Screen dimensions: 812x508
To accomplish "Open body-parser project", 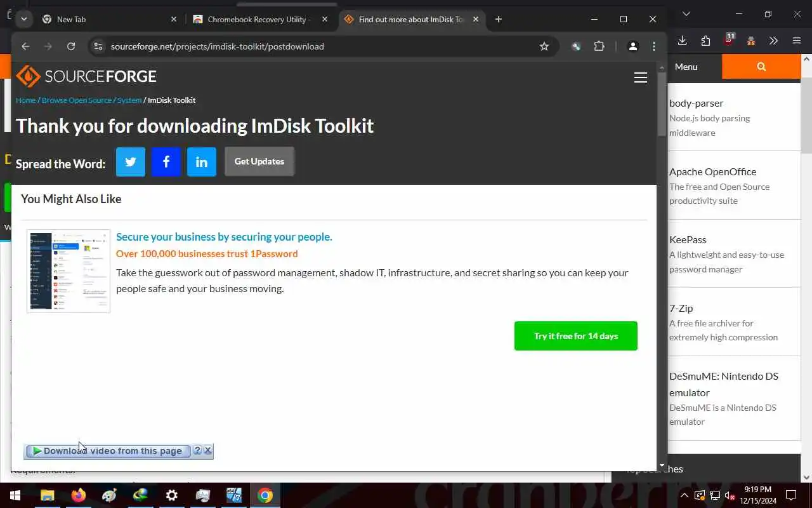I will (x=696, y=103).
